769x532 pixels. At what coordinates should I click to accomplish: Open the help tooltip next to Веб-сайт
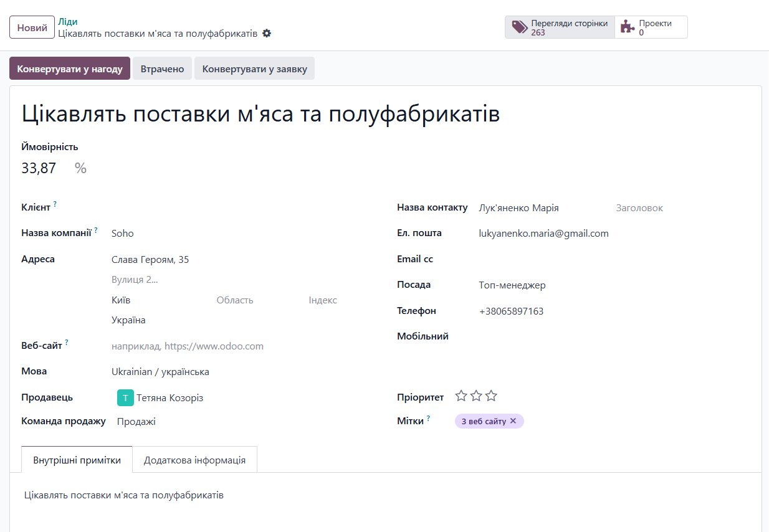(x=67, y=341)
